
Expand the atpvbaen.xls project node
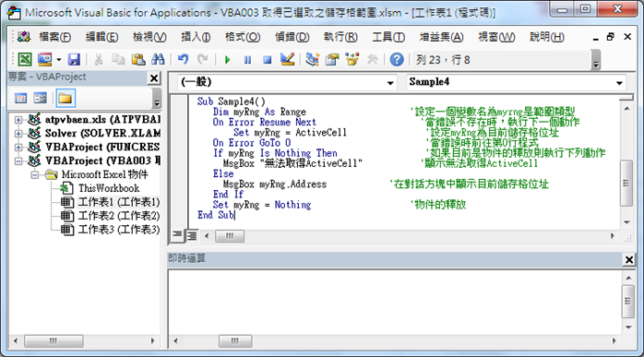[x=18, y=120]
